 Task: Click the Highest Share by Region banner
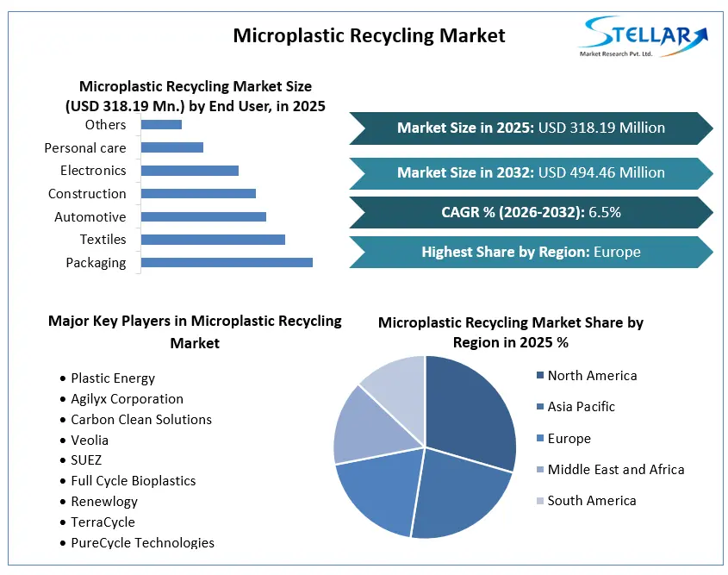[532, 252]
